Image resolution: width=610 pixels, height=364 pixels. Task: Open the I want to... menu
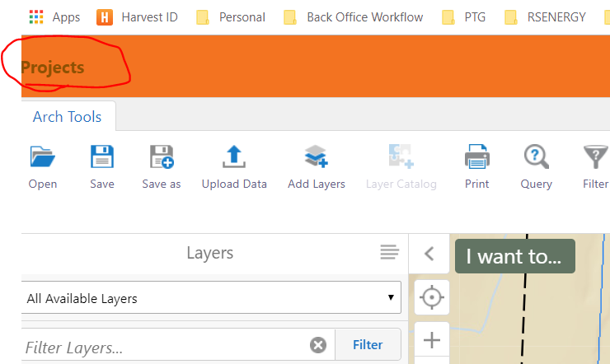[x=514, y=256]
